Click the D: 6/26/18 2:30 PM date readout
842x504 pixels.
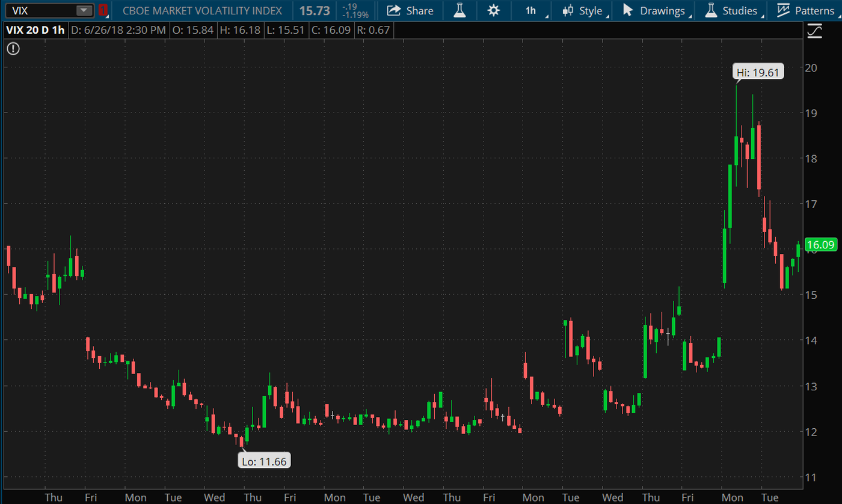click(118, 30)
